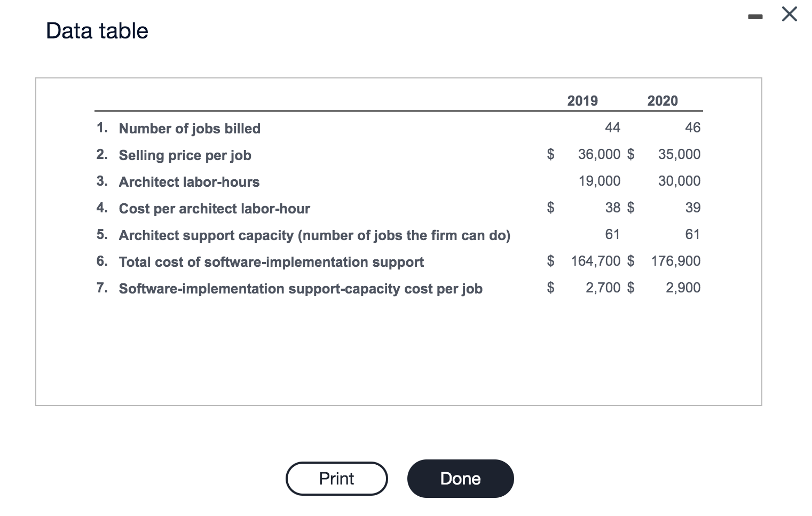Click the Cost per architect labor-hour label

pos(214,209)
